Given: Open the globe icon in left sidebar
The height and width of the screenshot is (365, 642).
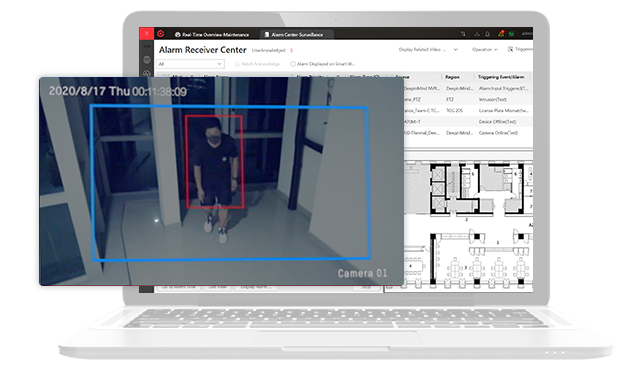Looking at the screenshot, I should [147, 60].
